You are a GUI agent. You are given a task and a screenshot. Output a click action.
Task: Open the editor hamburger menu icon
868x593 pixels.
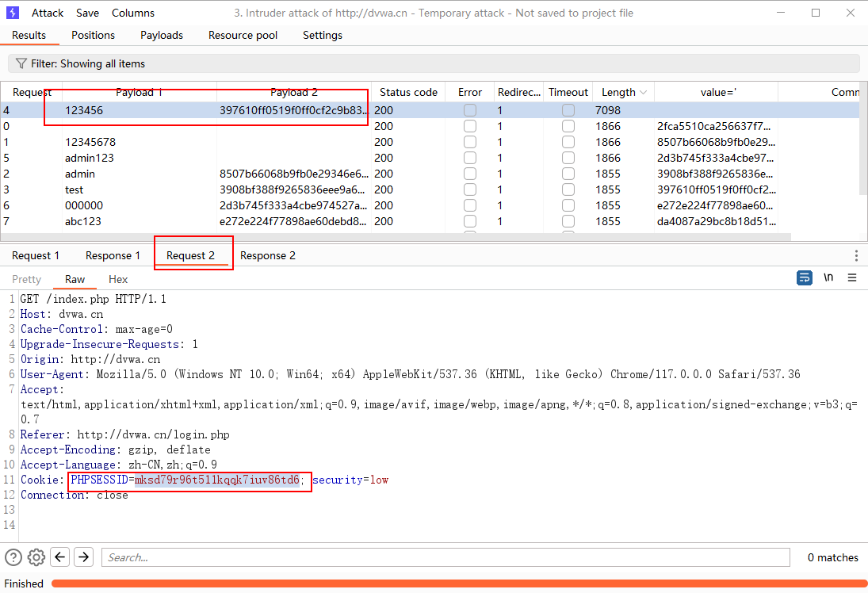[x=852, y=277]
